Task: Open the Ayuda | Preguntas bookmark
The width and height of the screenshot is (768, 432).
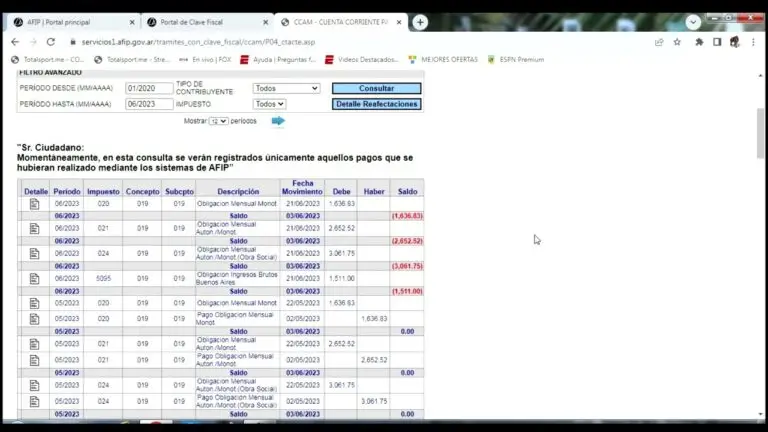Action: 278,60
